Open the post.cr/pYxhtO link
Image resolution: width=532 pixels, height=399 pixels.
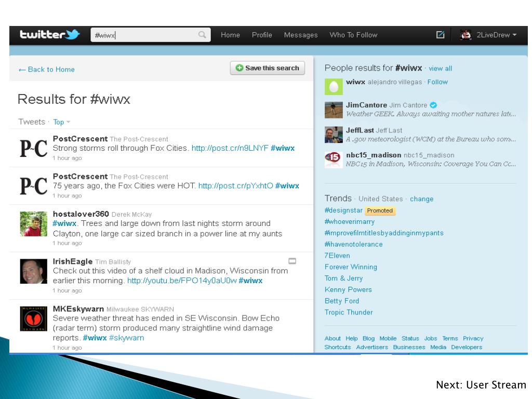pos(235,186)
